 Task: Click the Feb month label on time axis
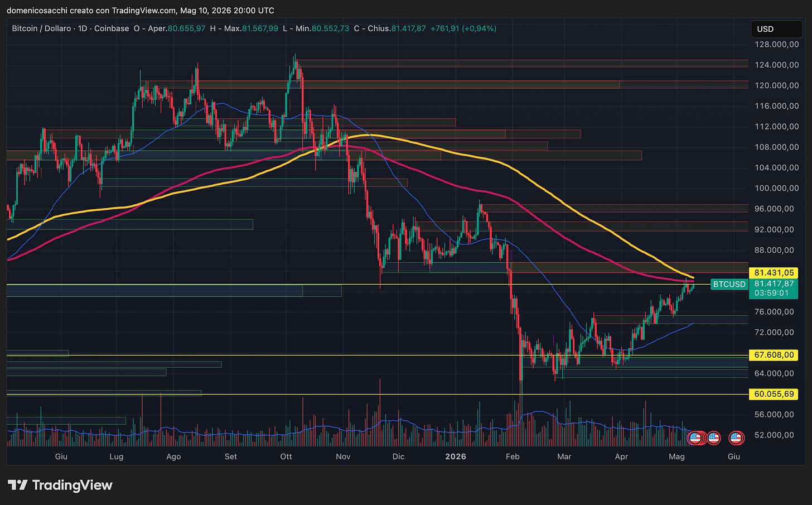513,456
